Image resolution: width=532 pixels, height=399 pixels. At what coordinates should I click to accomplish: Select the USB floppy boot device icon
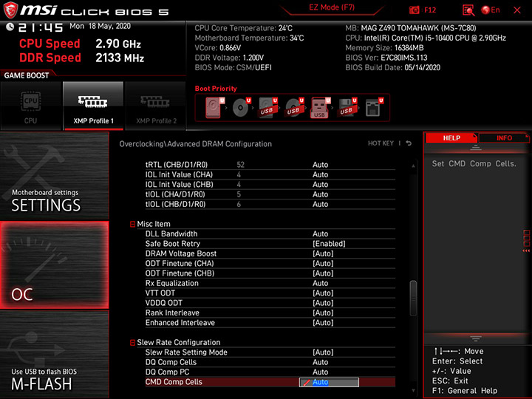(347, 108)
